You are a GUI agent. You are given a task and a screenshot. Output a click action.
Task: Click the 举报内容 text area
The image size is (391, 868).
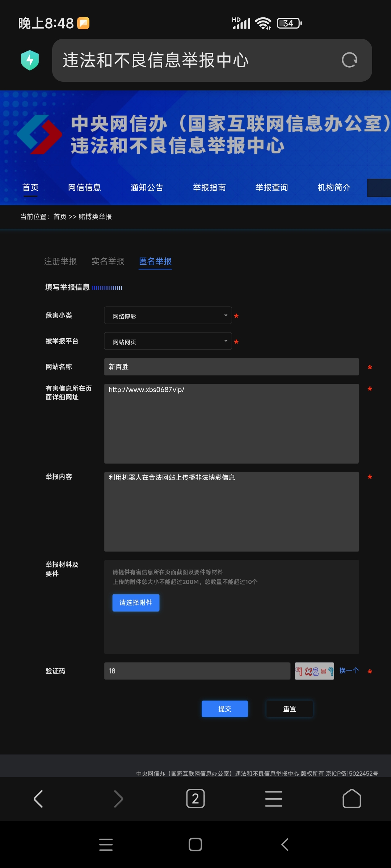(x=232, y=512)
